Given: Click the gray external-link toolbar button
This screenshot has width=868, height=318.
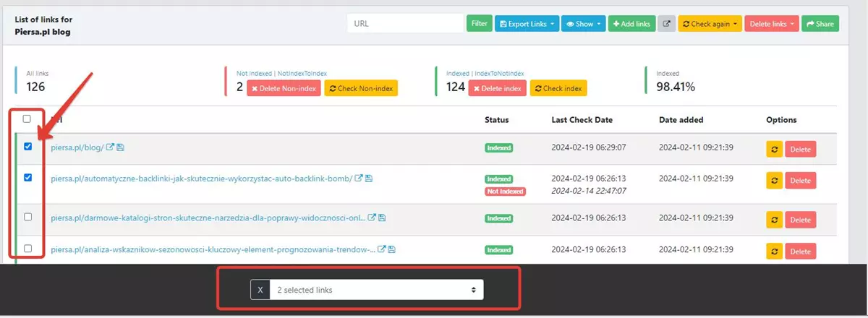Looking at the screenshot, I should click(x=666, y=24).
